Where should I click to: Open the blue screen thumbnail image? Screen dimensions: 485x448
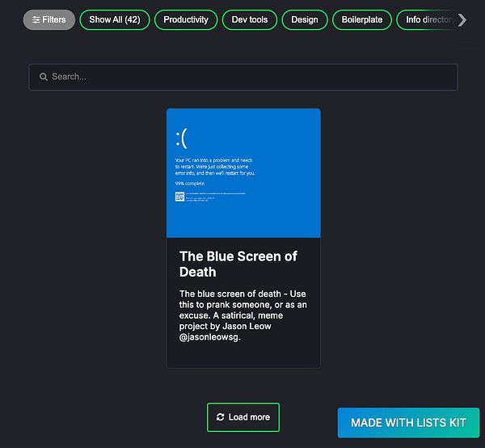pos(243,173)
